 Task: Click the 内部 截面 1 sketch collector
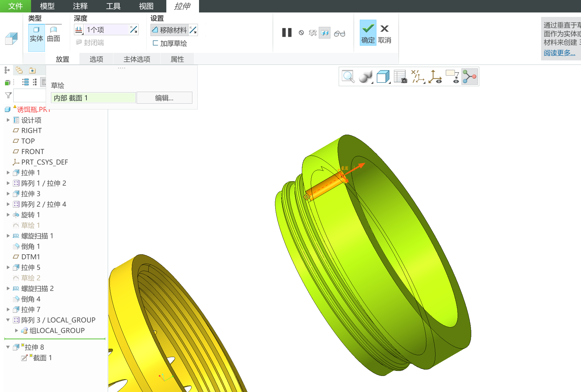click(x=93, y=98)
